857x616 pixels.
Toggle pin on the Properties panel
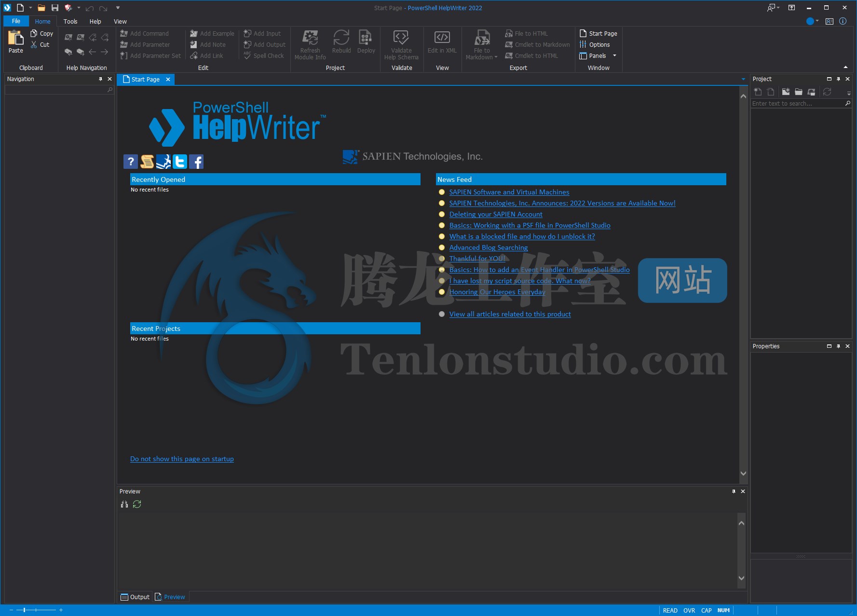click(x=838, y=346)
